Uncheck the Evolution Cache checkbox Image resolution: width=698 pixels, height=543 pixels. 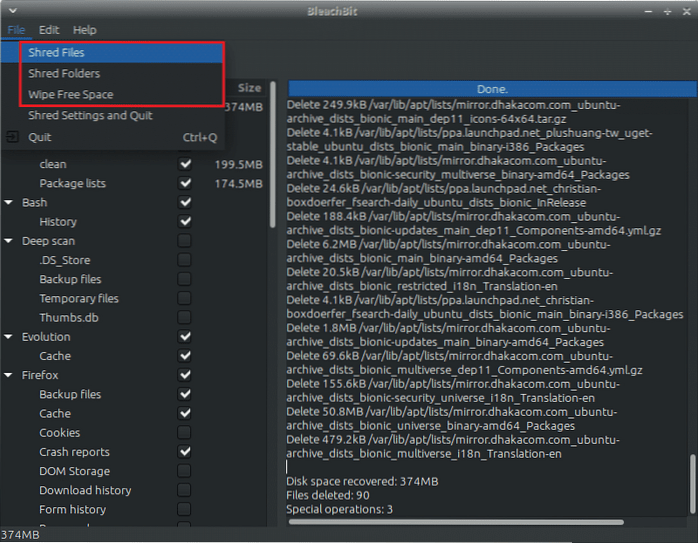185,356
